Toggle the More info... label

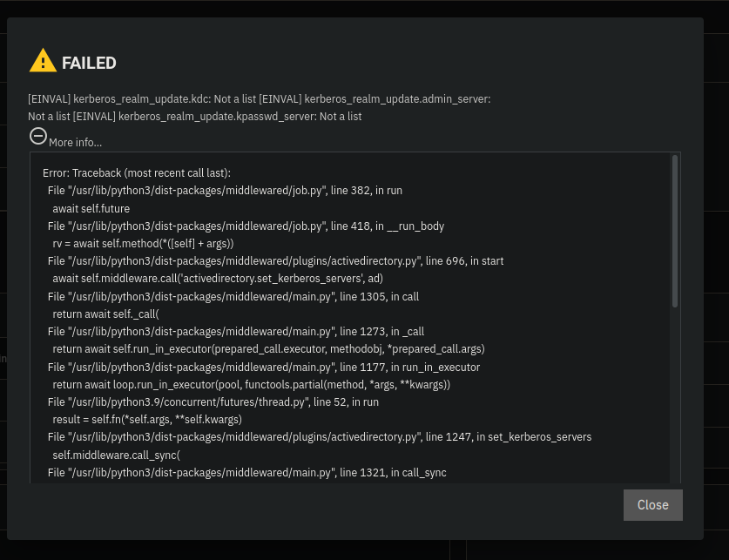pyautogui.click(x=75, y=143)
